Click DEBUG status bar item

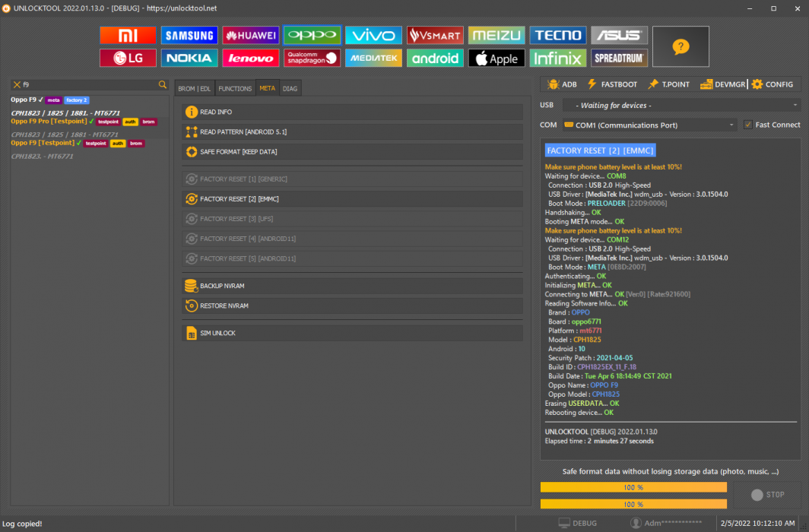tap(577, 523)
